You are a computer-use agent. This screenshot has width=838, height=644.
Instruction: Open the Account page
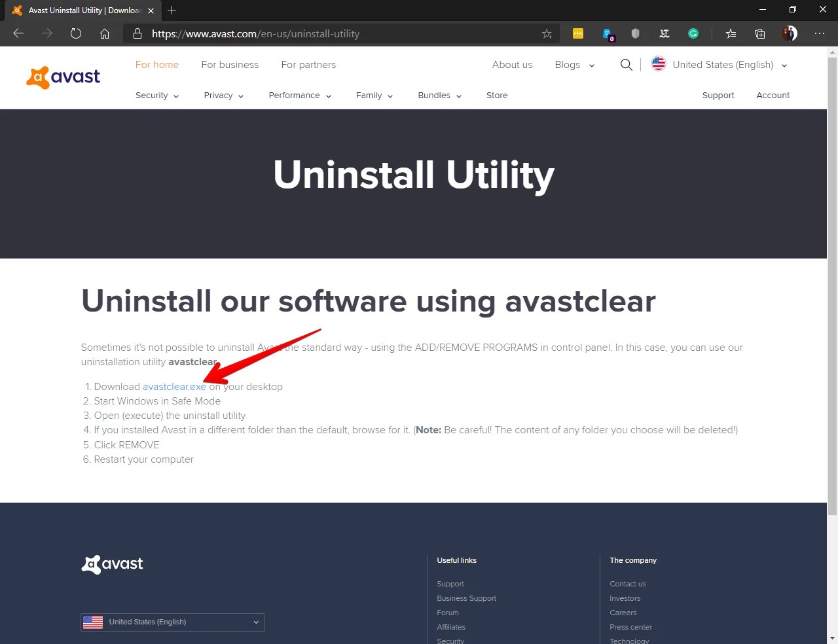click(x=773, y=96)
